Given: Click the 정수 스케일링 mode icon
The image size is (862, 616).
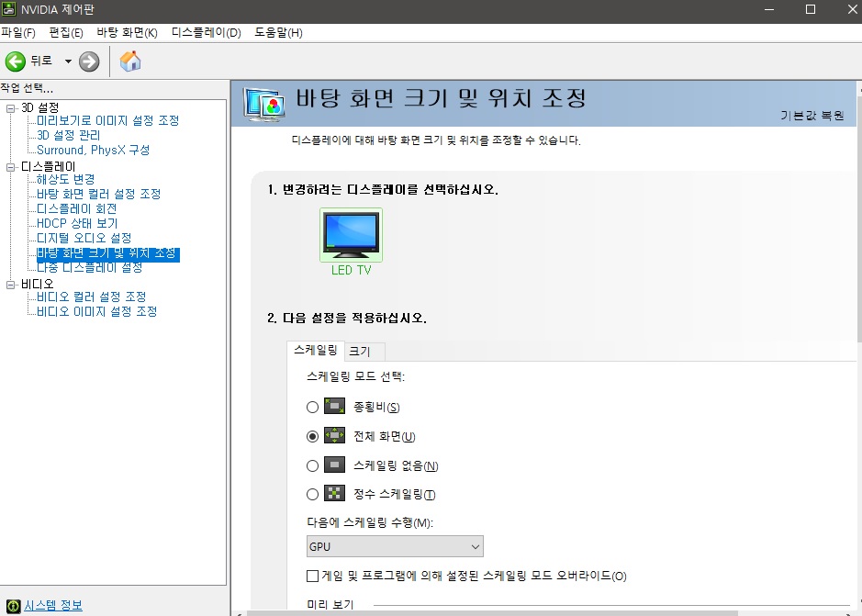Looking at the screenshot, I should click(335, 494).
